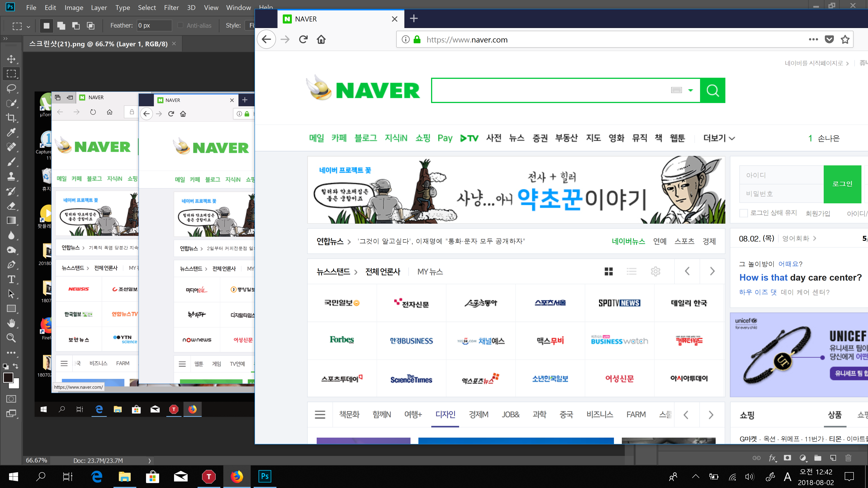
Task: Click Subtract from selection mode icon
Action: click(x=76, y=26)
